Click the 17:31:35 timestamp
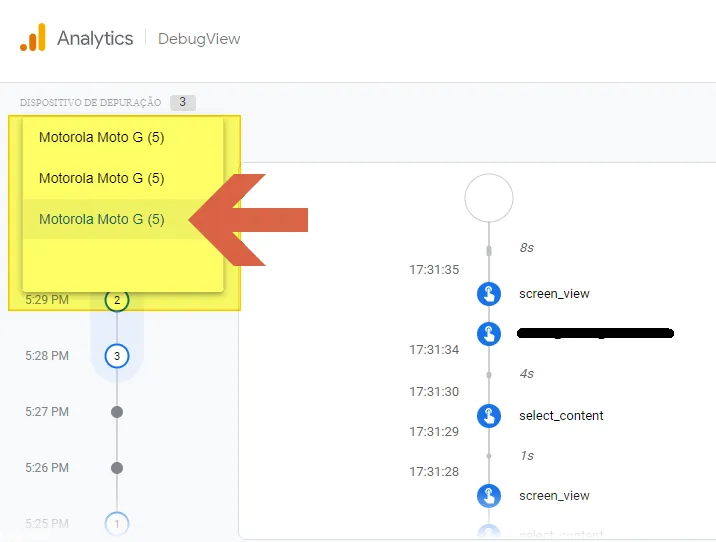716x542 pixels. (434, 269)
